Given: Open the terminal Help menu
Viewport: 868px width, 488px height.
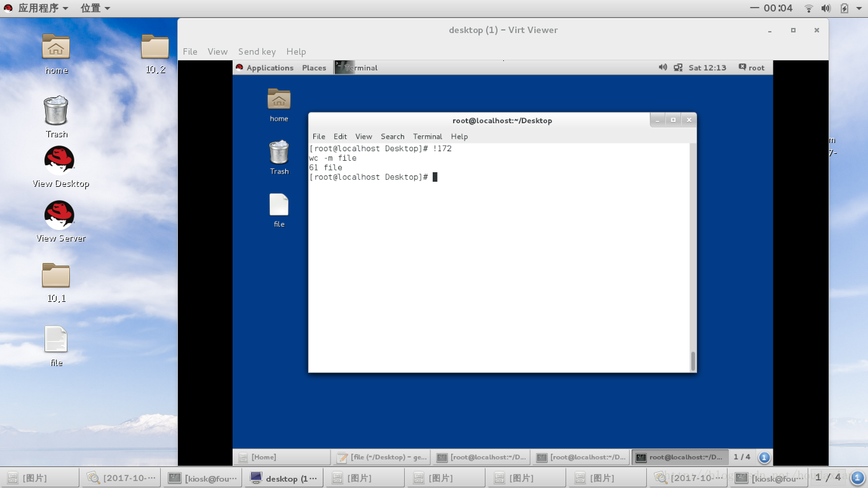Looking at the screenshot, I should [459, 136].
